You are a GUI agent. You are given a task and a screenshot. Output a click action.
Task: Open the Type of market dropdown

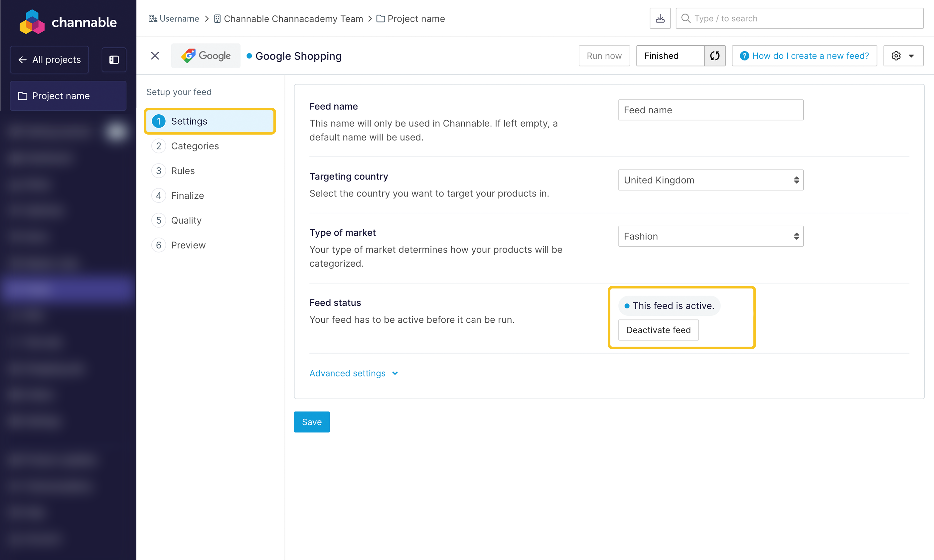coord(710,236)
